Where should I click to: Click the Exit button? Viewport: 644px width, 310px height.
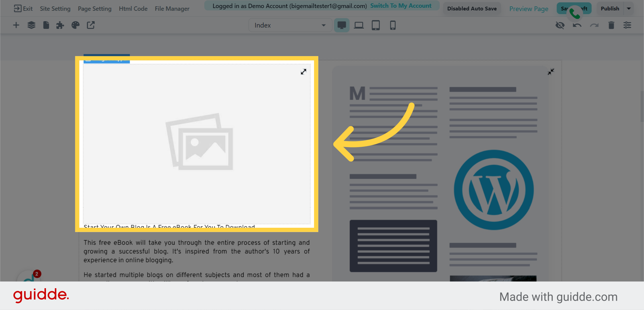[23, 8]
